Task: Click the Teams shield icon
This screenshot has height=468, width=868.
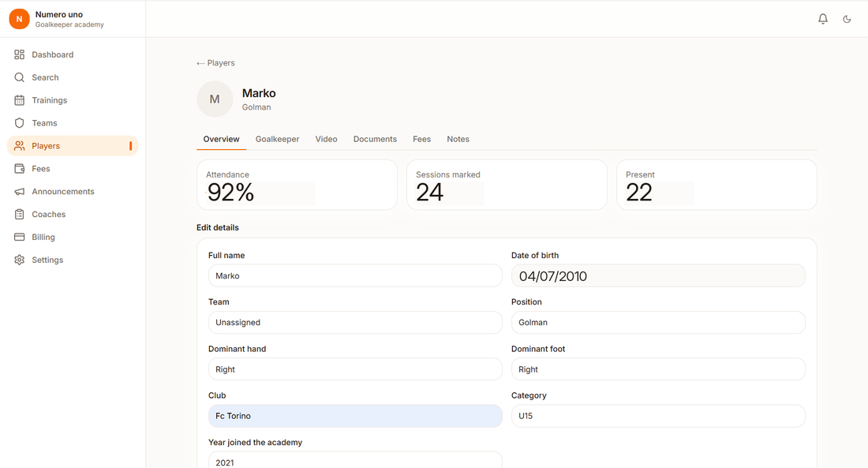Action: (20, 123)
